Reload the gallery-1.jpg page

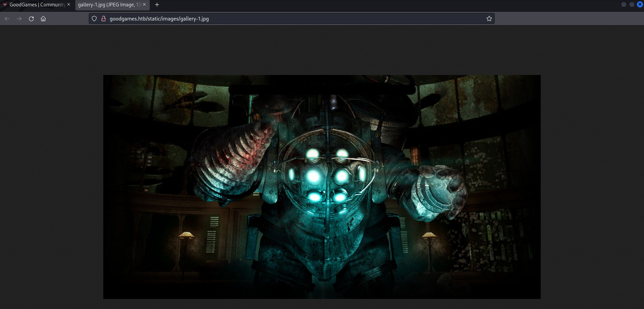click(31, 19)
